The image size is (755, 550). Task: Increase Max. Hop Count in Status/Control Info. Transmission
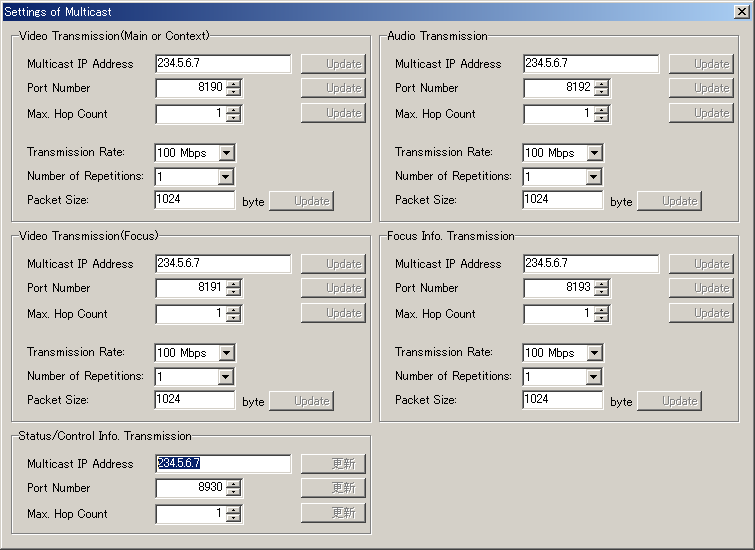coord(233,510)
